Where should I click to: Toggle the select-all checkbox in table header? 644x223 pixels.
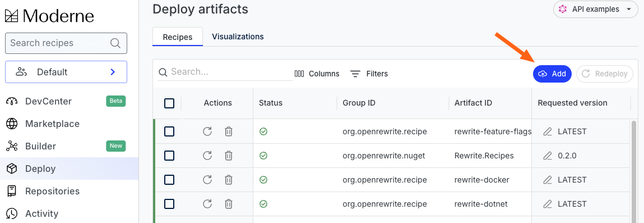coord(169,103)
